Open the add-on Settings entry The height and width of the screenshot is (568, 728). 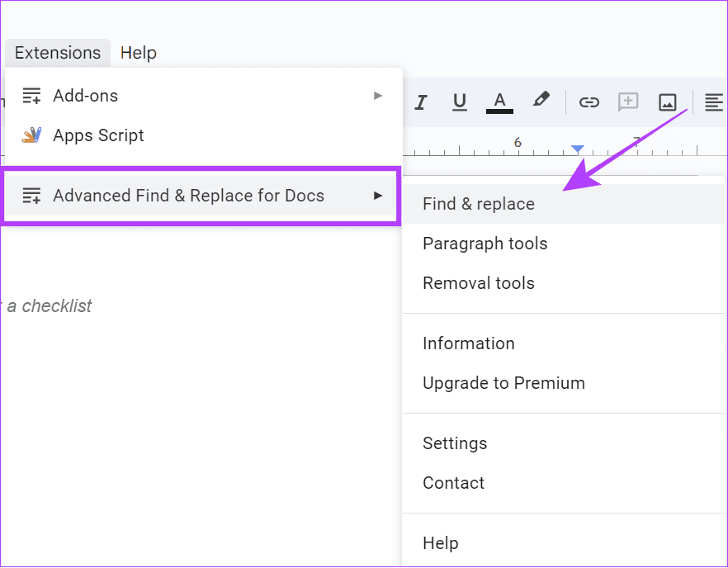click(x=563, y=443)
